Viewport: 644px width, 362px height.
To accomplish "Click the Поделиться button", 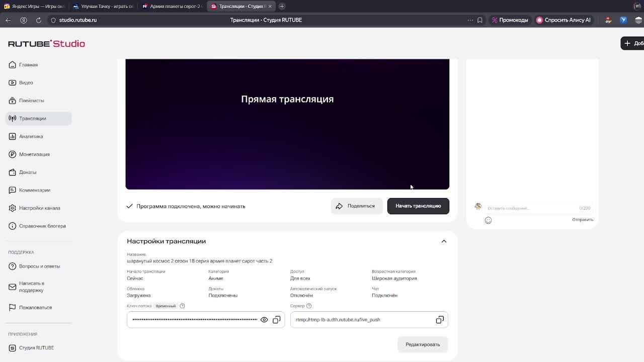I will (x=356, y=206).
